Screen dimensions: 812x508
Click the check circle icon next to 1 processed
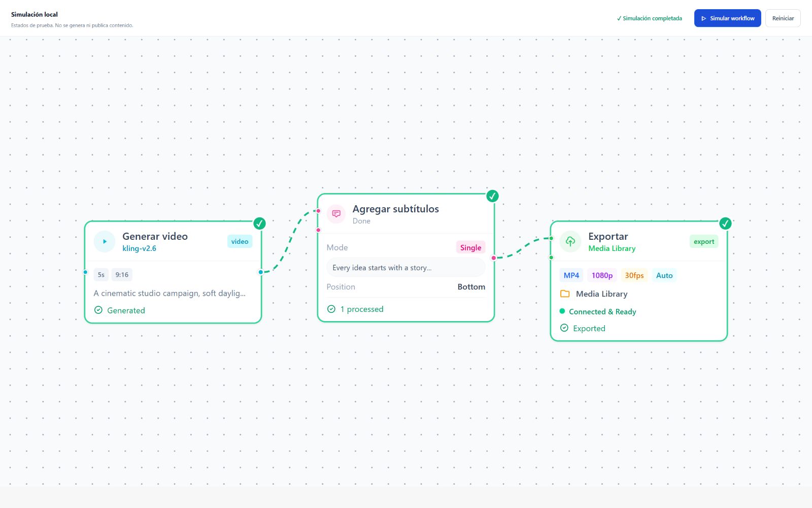pyautogui.click(x=331, y=309)
